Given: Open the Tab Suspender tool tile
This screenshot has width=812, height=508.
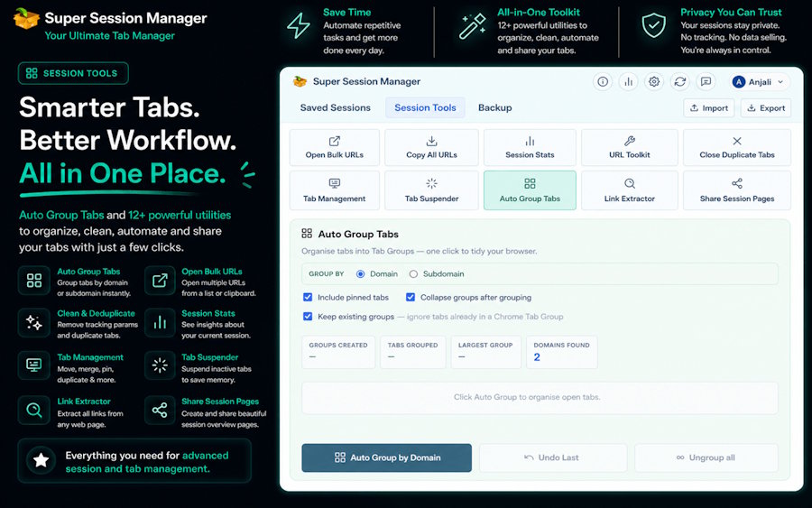Looking at the screenshot, I should (431, 190).
